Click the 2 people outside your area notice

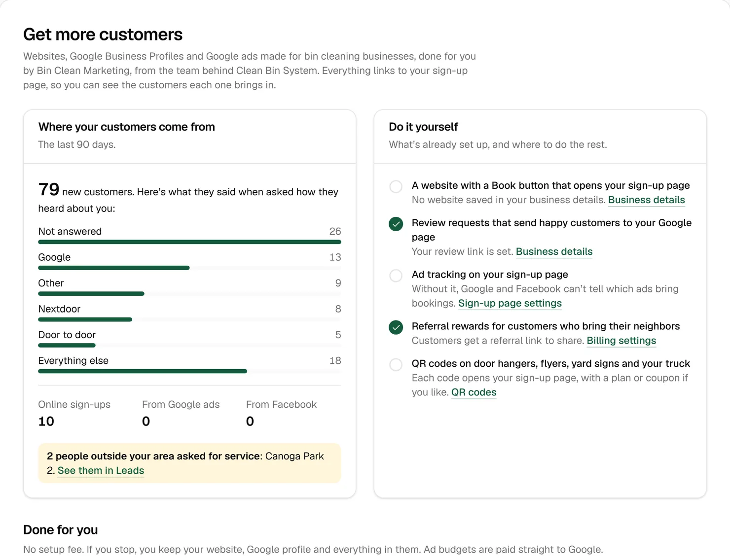pos(189,463)
